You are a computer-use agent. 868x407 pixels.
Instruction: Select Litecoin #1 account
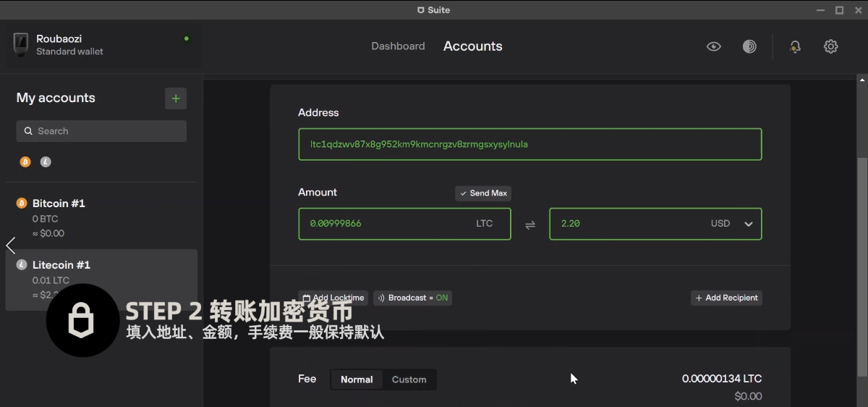pyautogui.click(x=101, y=280)
